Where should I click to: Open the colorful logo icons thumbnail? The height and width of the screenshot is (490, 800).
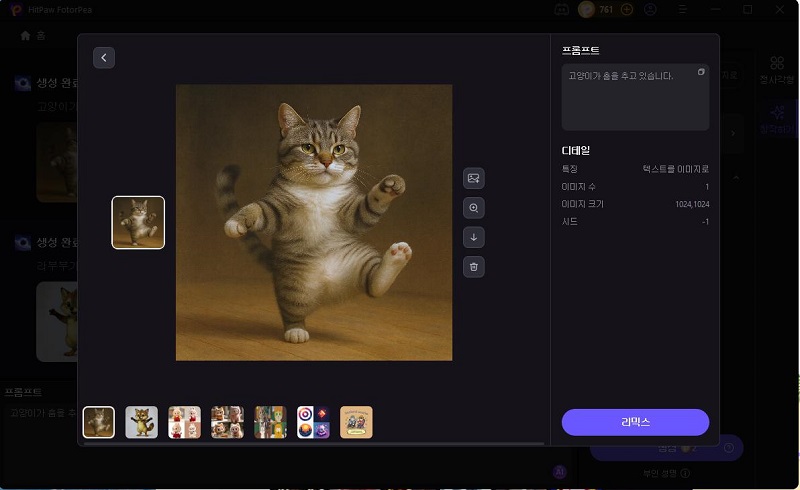pos(313,422)
